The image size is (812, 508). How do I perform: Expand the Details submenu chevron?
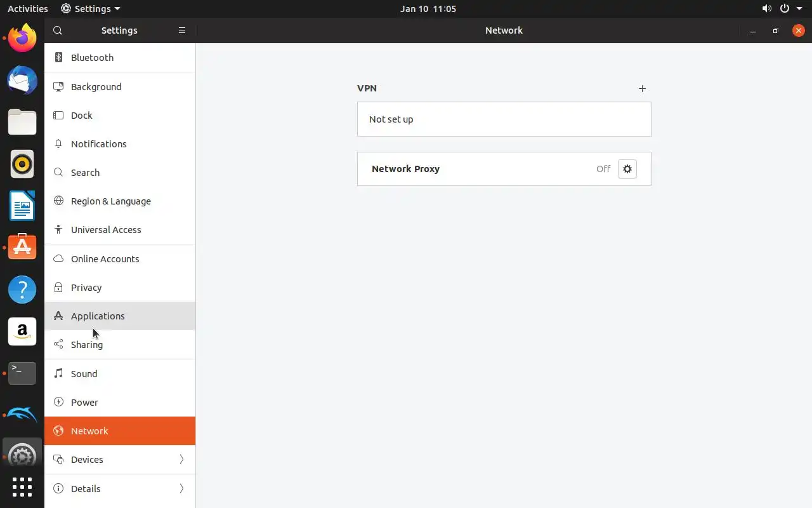tap(181, 488)
